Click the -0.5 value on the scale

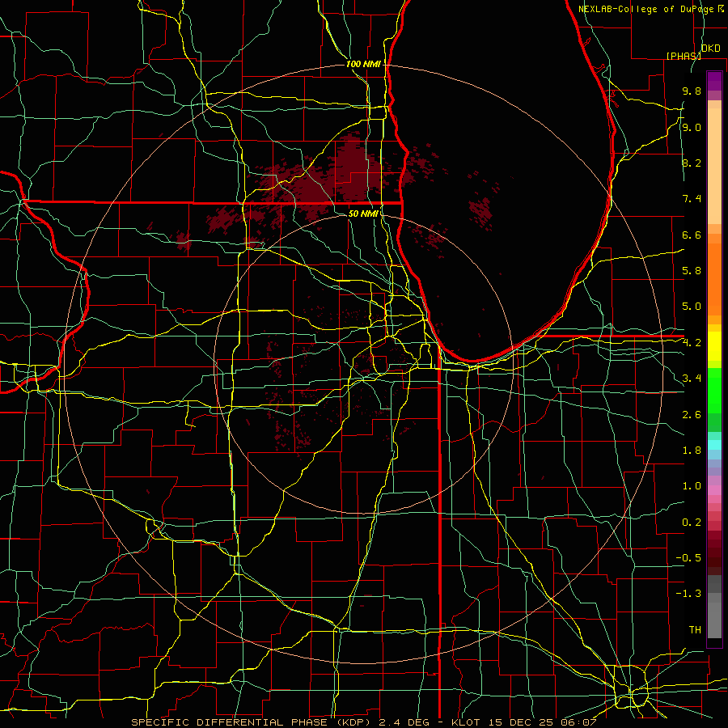tap(688, 558)
